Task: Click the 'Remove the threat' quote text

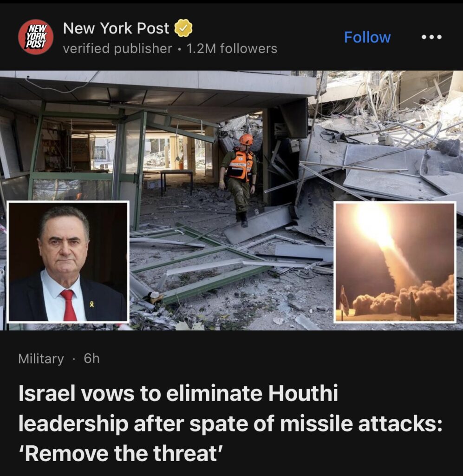Action: click(121, 453)
